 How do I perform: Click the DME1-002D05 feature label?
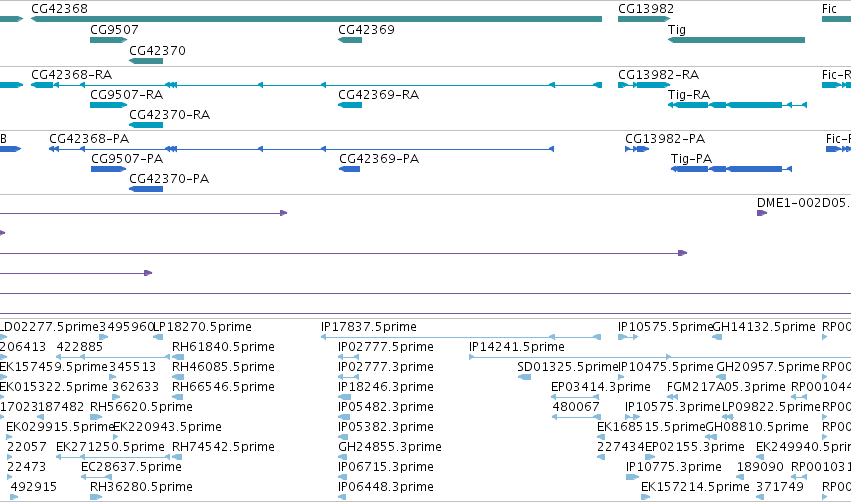(x=804, y=202)
